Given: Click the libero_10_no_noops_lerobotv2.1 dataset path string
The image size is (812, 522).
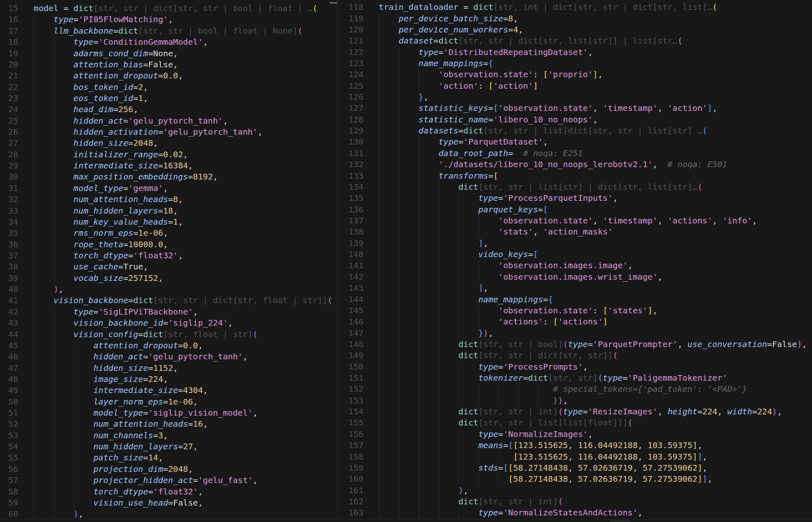Looking at the screenshot, I should (x=545, y=164).
